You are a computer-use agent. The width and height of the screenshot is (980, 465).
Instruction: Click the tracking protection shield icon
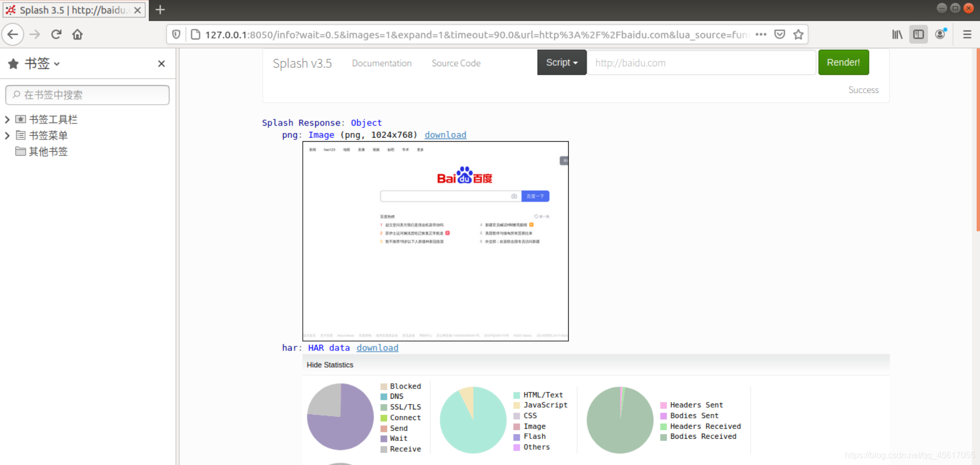[x=176, y=35]
